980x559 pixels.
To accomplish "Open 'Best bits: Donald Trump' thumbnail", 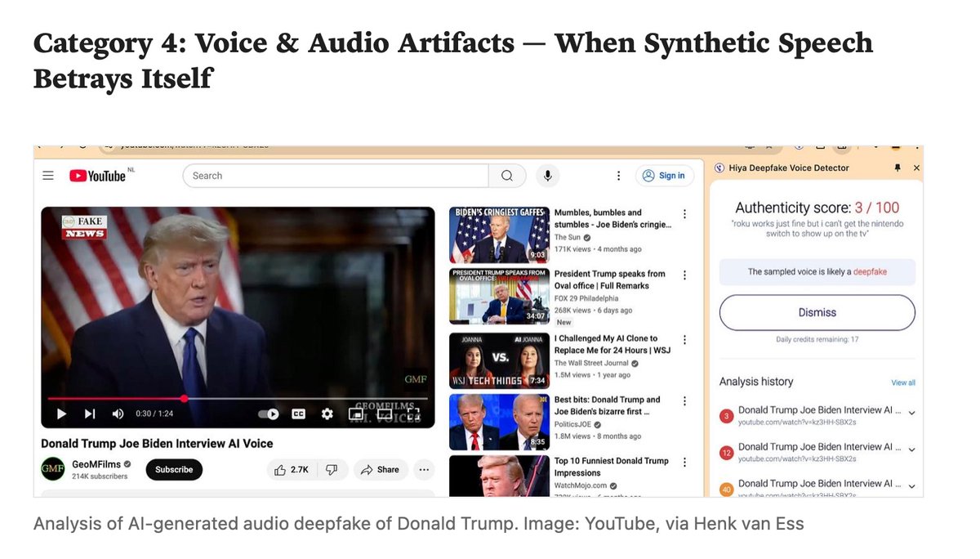I will tap(499, 423).
